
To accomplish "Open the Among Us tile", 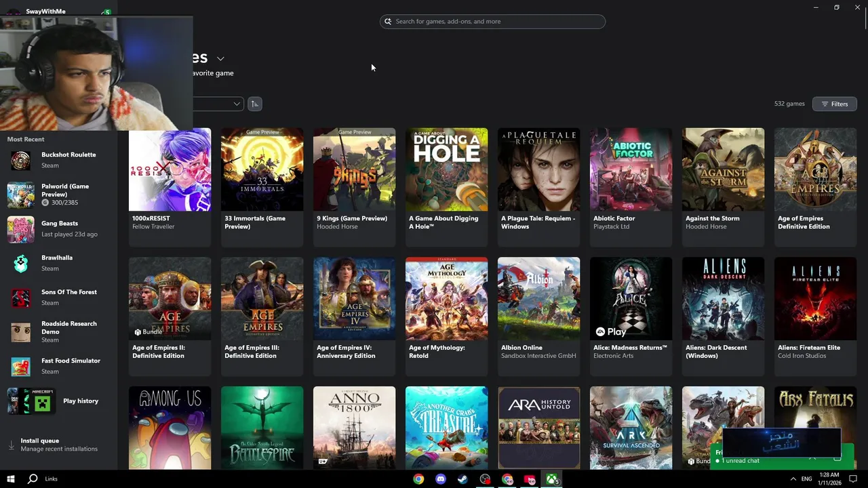I will pos(170,428).
